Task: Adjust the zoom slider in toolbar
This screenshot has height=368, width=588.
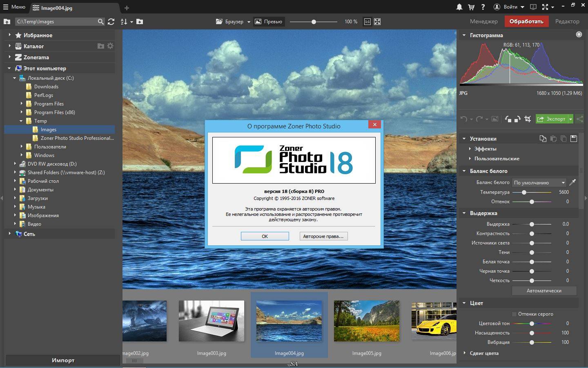Action: pos(314,22)
